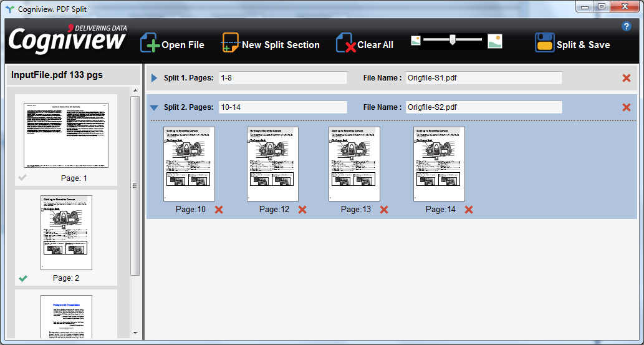Image resolution: width=644 pixels, height=345 pixels.
Task: Remove Page:10 from Split 2
Action: [219, 210]
